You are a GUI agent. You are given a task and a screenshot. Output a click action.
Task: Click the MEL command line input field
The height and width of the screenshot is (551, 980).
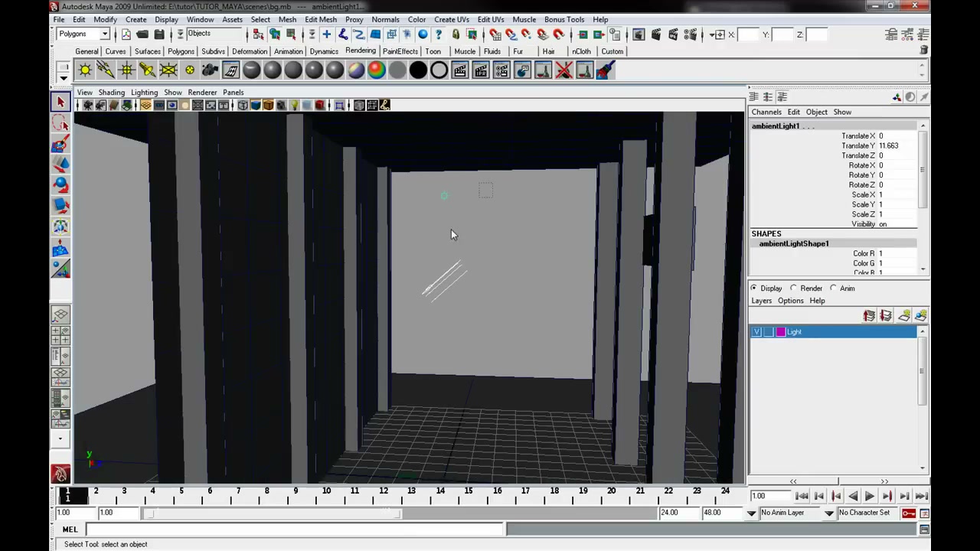click(295, 530)
